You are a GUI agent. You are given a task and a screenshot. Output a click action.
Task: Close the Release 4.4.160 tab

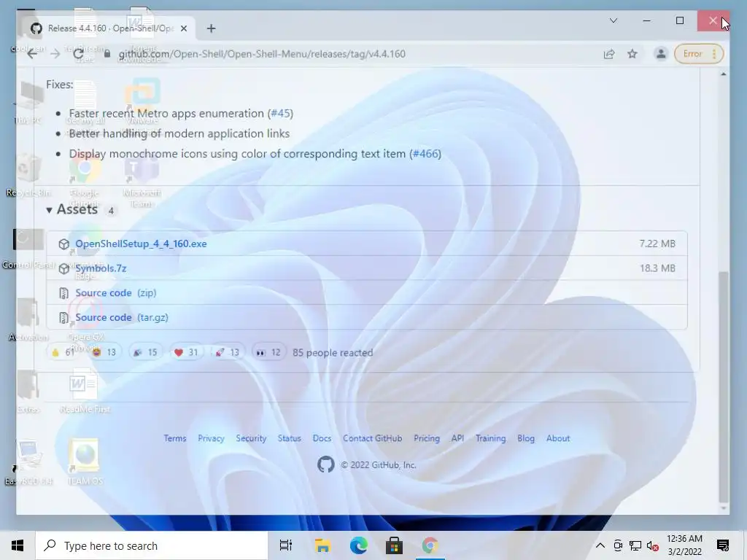pos(184,28)
